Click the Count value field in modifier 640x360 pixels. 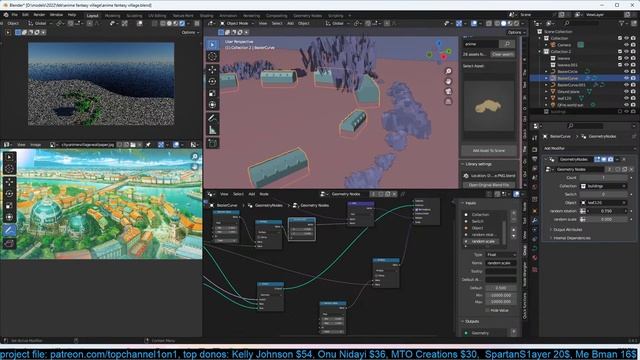pos(603,178)
